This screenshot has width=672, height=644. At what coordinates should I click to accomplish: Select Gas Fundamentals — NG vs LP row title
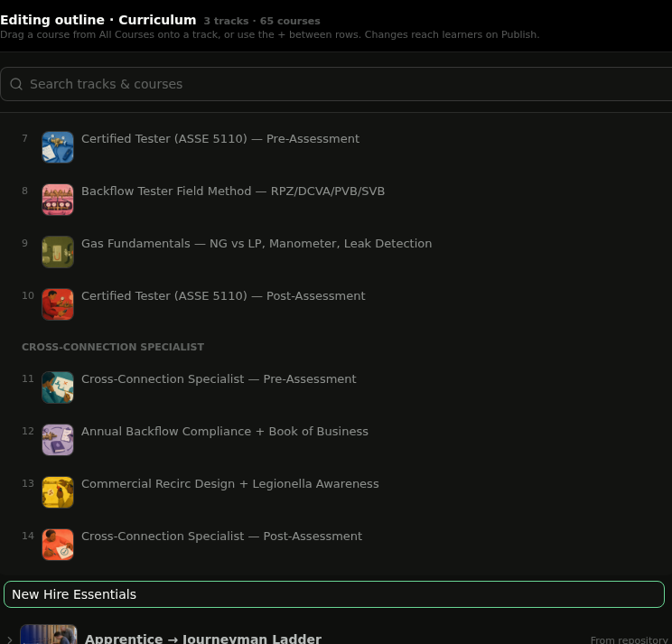257,243
